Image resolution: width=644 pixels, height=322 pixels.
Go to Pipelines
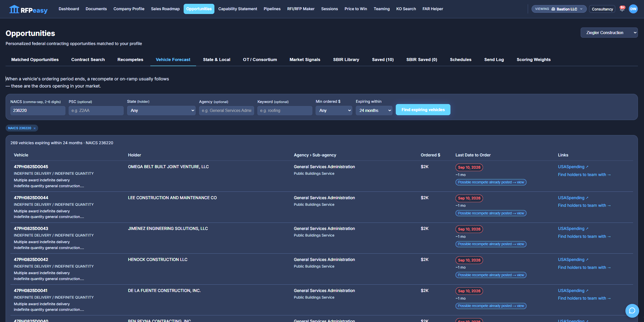point(272,9)
